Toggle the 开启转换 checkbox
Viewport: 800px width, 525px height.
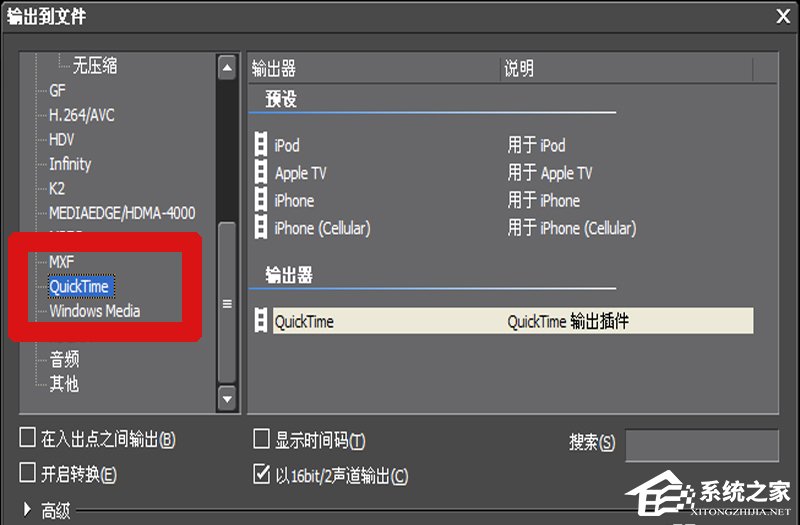[27, 472]
